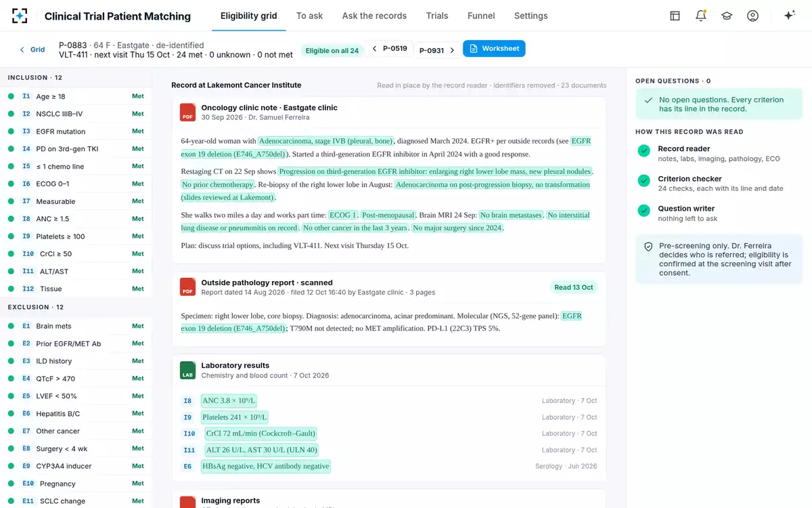Select exclusion criterion E4 QTcF > 470
The image size is (812, 508).
tap(76, 379)
